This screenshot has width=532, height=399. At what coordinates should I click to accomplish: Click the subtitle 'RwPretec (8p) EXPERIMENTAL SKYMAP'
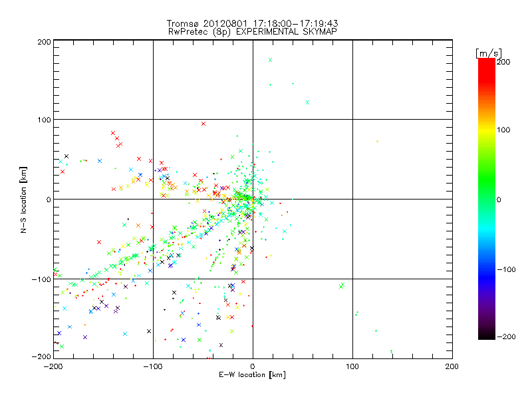coord(252,32)
